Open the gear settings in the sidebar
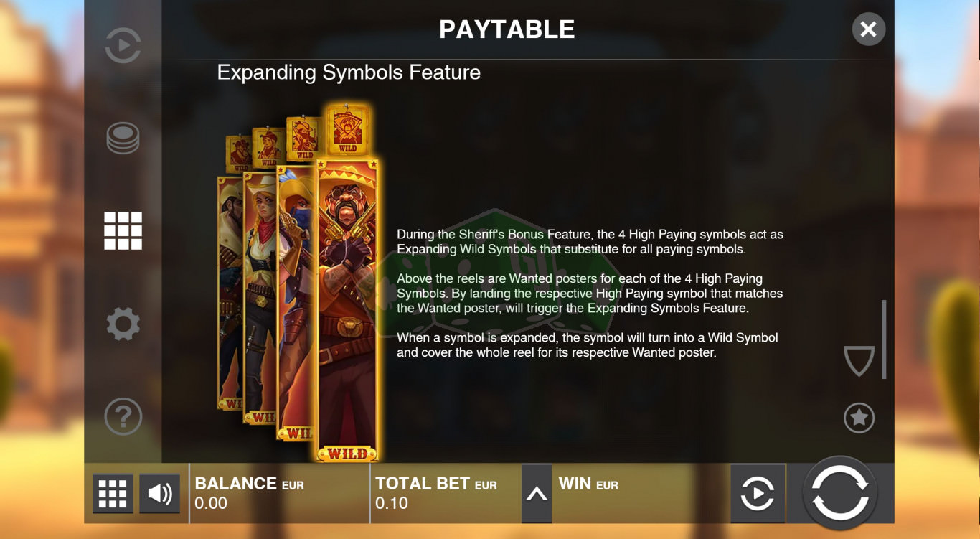 click(123, 324)
